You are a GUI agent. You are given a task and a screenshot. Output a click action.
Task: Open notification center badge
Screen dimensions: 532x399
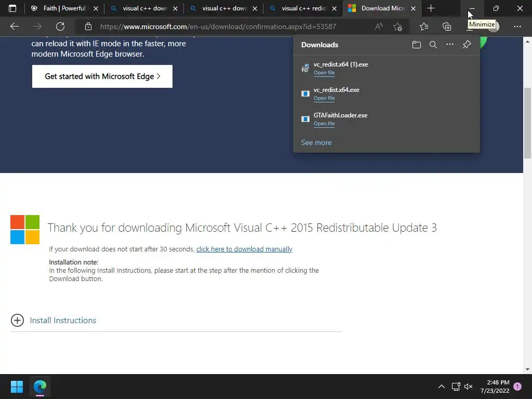tap(517, 387)
